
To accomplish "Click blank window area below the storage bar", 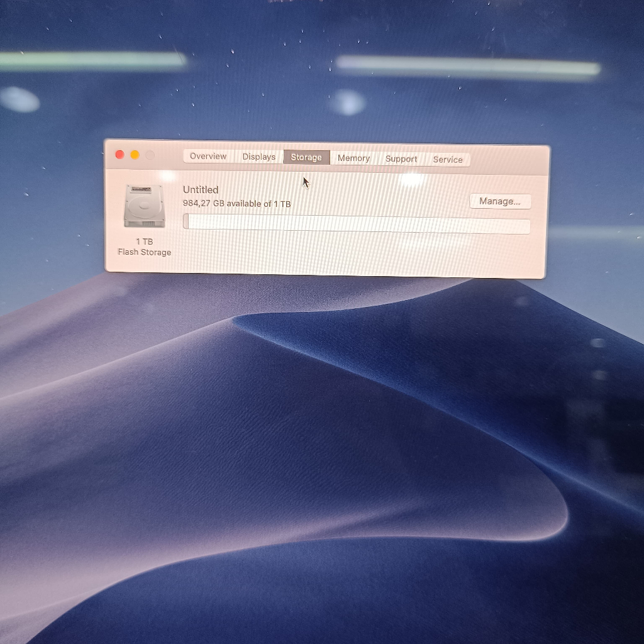I will 352,255.
